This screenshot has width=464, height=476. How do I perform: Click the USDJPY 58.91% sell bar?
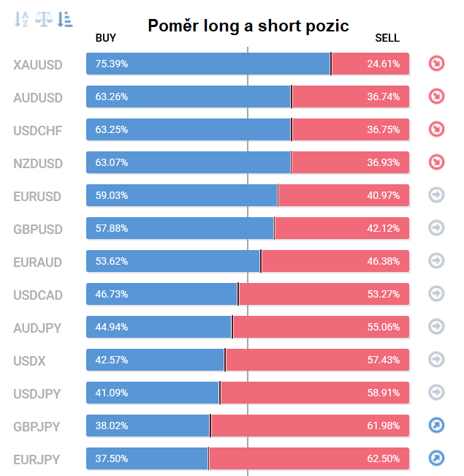click(315, 393)
